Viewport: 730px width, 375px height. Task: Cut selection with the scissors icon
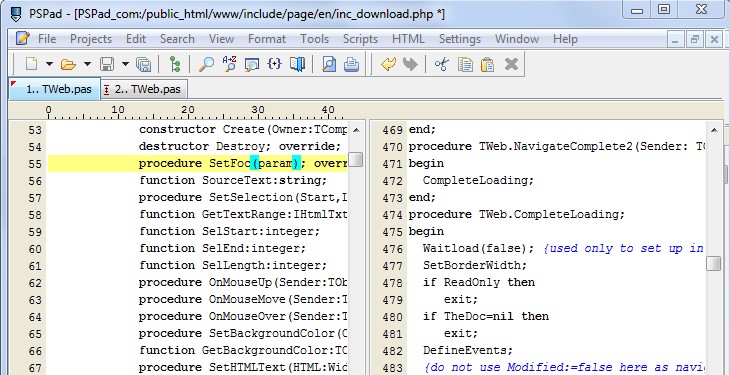point(441,64)
